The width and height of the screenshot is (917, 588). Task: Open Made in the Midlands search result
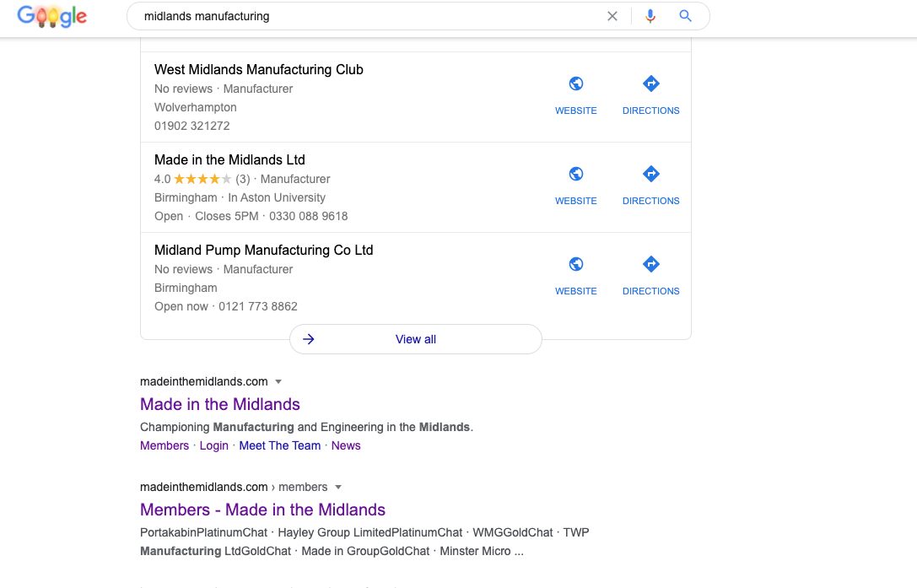click(220, 404)
